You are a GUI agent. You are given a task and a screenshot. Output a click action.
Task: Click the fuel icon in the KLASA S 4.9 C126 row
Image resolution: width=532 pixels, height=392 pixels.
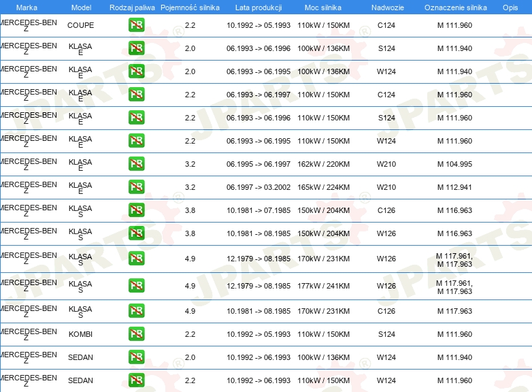click(136, 310)
